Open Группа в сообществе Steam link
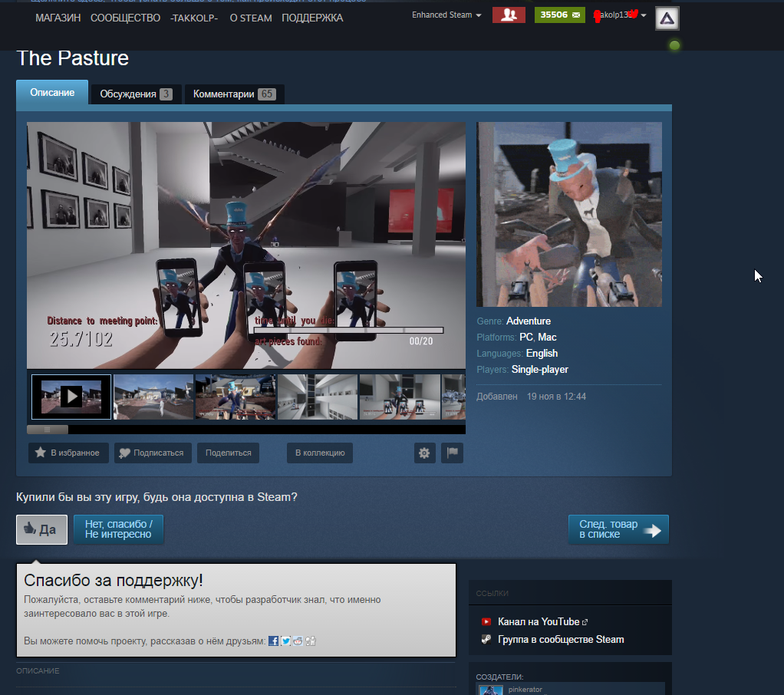784x695 pixels. [561, 640]
